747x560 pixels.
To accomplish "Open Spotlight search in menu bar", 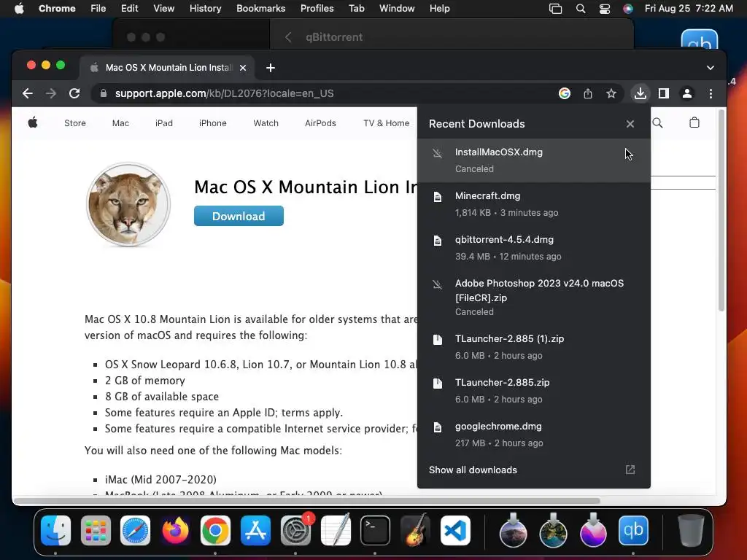I will click(580, 9).
